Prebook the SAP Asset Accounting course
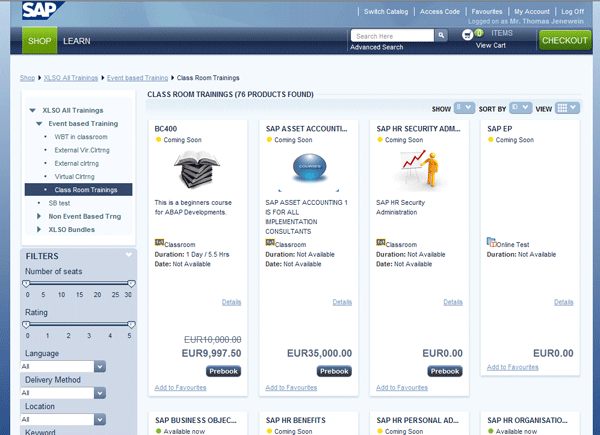The height and width of the screenshot is (435, 600). [334, 371]
